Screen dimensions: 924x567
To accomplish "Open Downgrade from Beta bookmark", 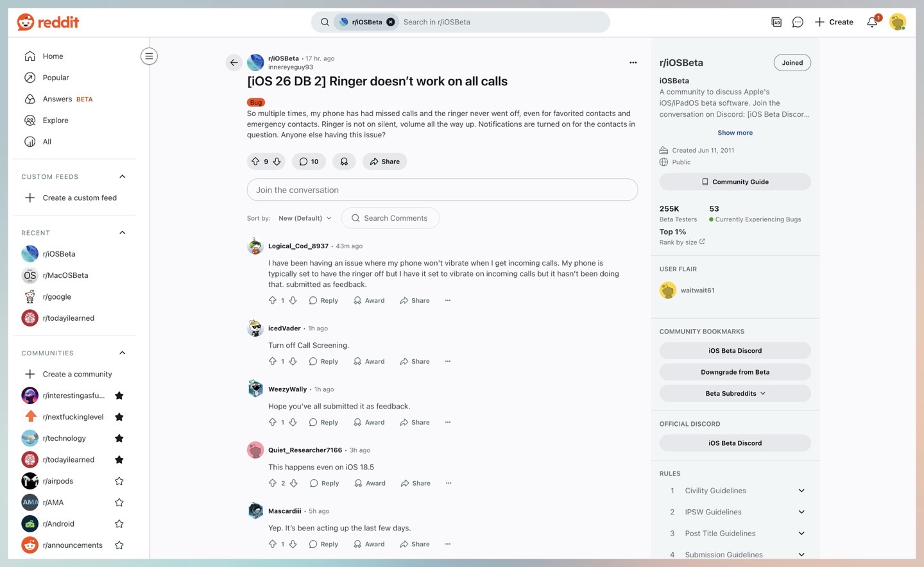I will [x=735, y=372].
